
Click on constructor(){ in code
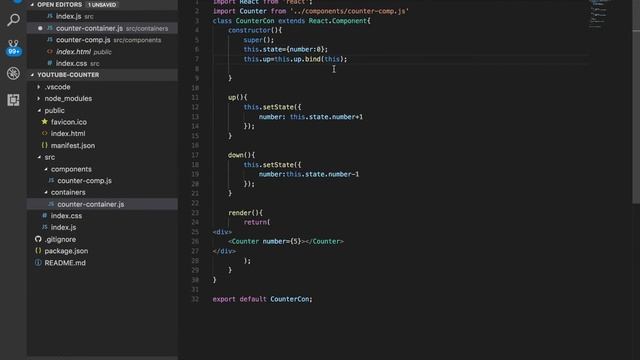(255, 30)
